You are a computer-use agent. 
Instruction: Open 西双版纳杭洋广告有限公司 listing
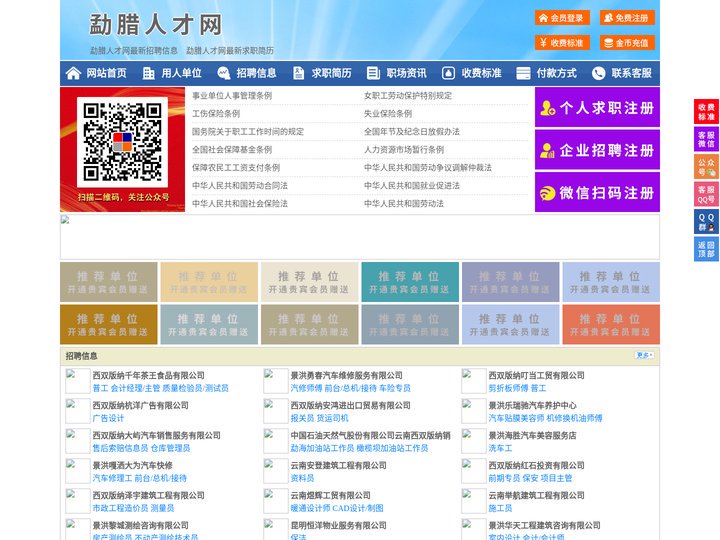click(x=141, y=405)
